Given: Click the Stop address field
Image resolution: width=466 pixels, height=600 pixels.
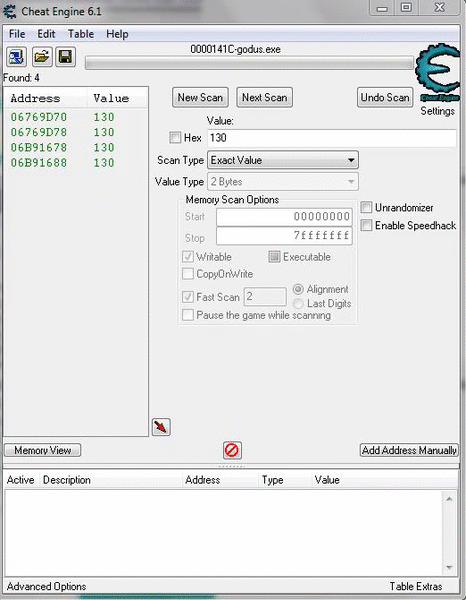Looking at the screenshot, I should pos(284,236).
